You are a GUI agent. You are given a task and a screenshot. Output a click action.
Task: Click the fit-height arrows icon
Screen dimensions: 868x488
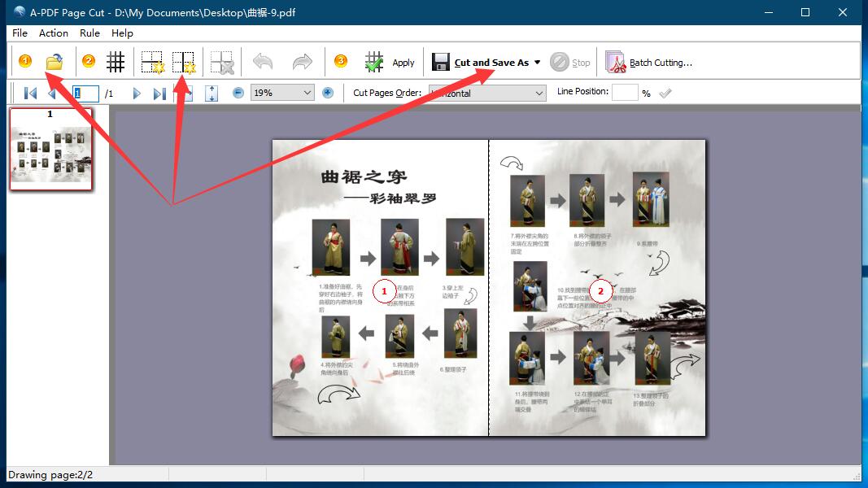pyautogui.click(x=212, y=93)
